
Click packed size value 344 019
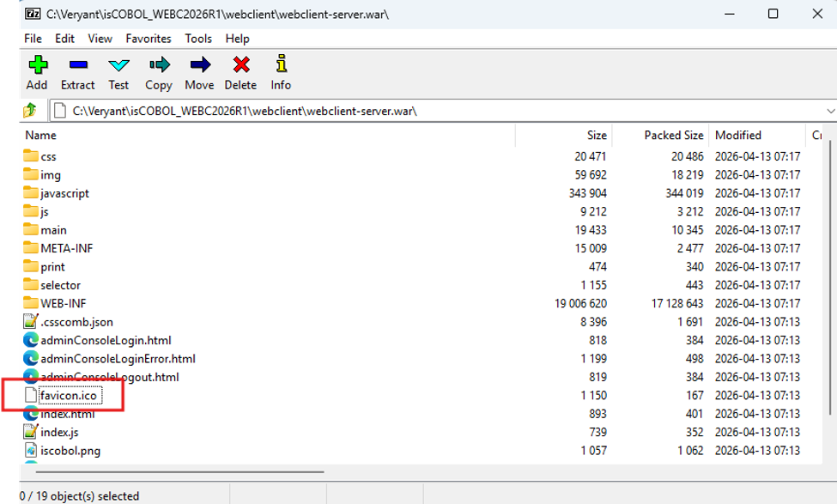pyautogui.click(x=684, y=192)
